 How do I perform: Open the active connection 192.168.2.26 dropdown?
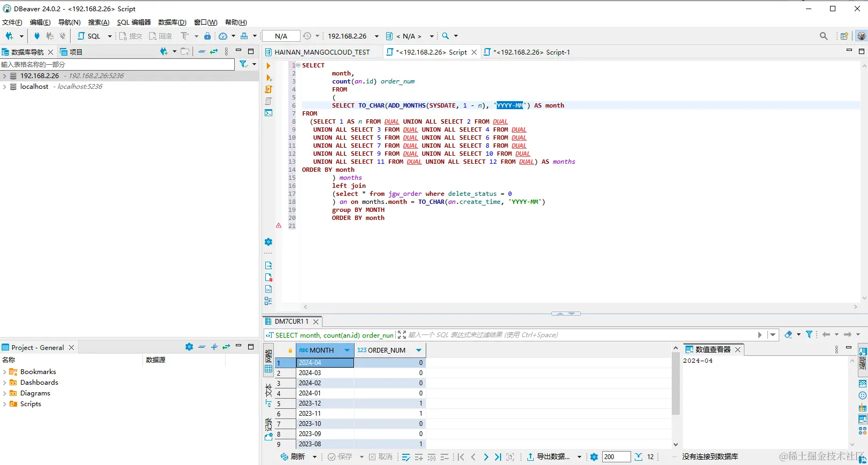point(377,36)
